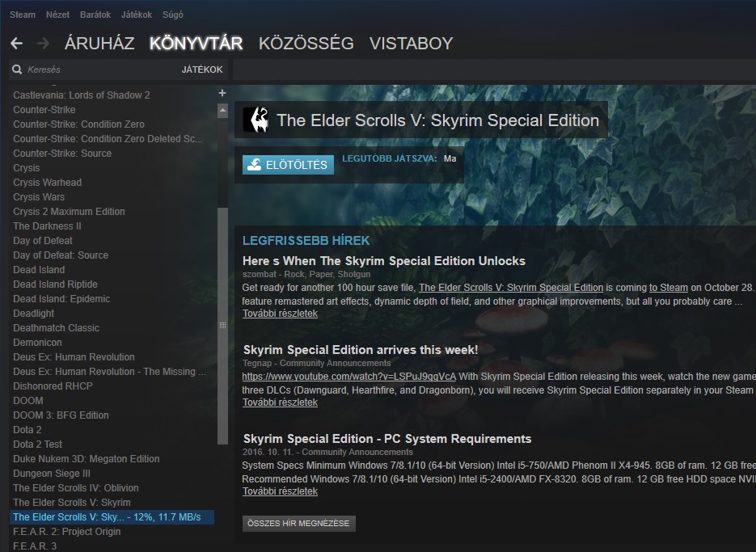756x552 pixels.
Task: Open 'PC System Requirements' news headline
Action: tap(387, 439)
